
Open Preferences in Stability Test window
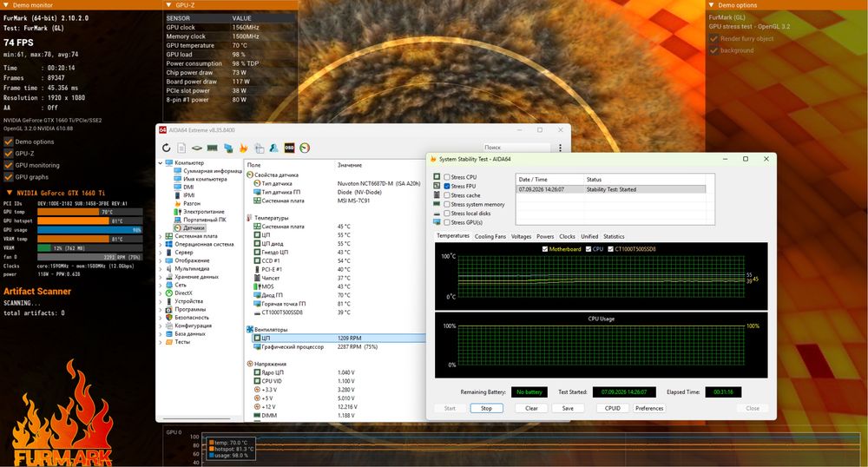(649, 408)
